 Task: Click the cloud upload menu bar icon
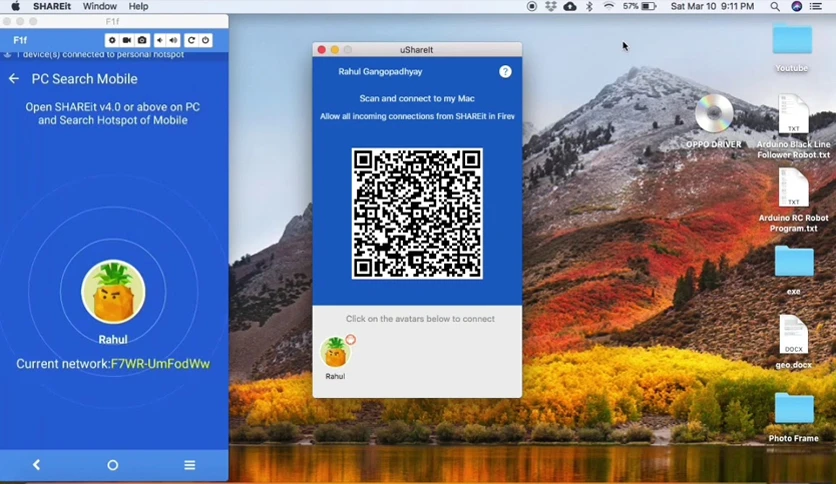pyautogui.click(x=570, y=6)
